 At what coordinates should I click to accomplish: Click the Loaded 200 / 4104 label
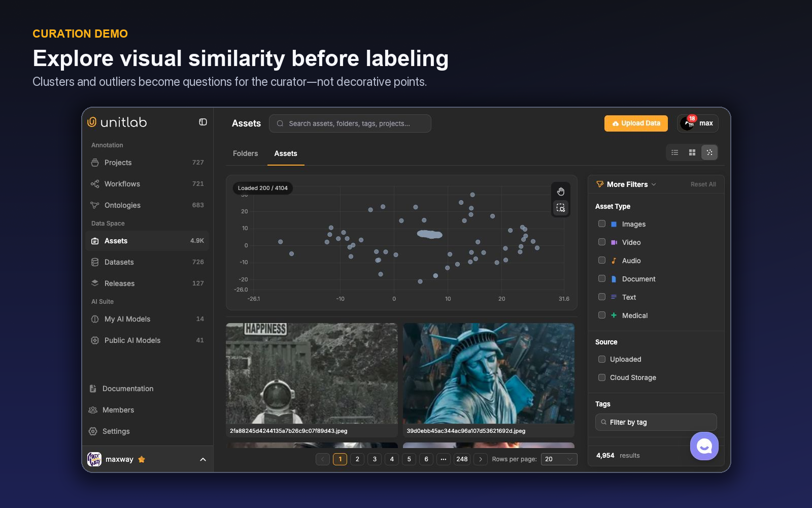pyautogui.click(x=263, y=188)
